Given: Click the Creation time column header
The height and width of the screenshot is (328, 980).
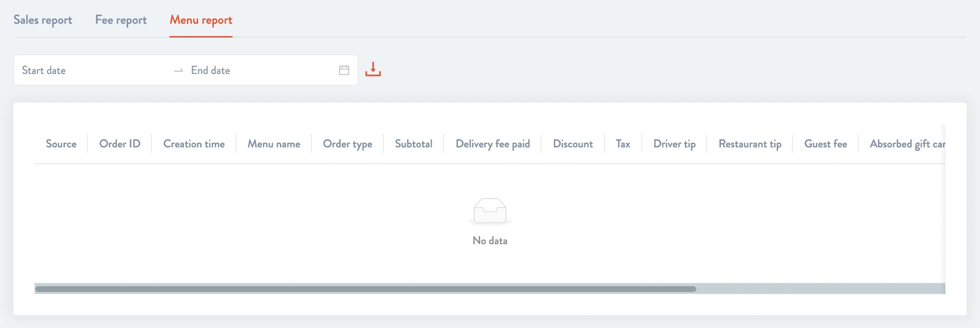Looking at the screenshot, I should click(194, 144).
